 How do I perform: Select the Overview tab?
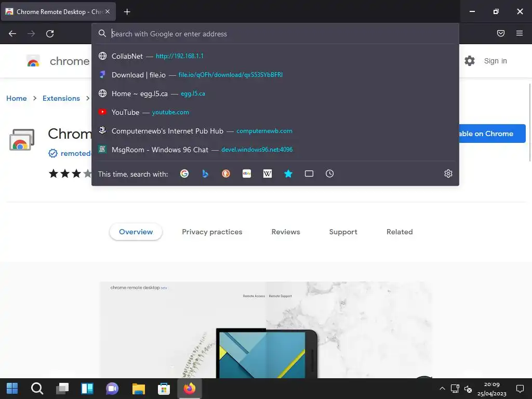point(136,232)
